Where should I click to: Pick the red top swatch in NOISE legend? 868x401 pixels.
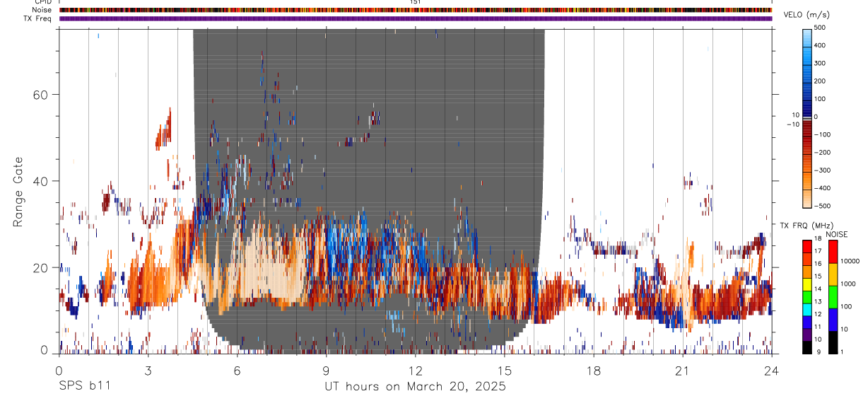pos(833,251)
